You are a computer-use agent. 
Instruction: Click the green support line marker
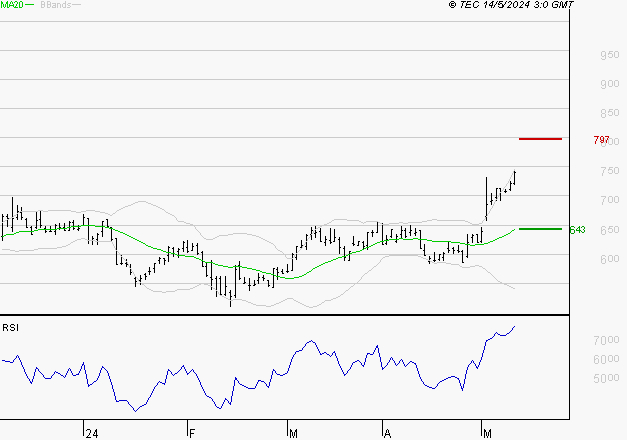[540, 229]
